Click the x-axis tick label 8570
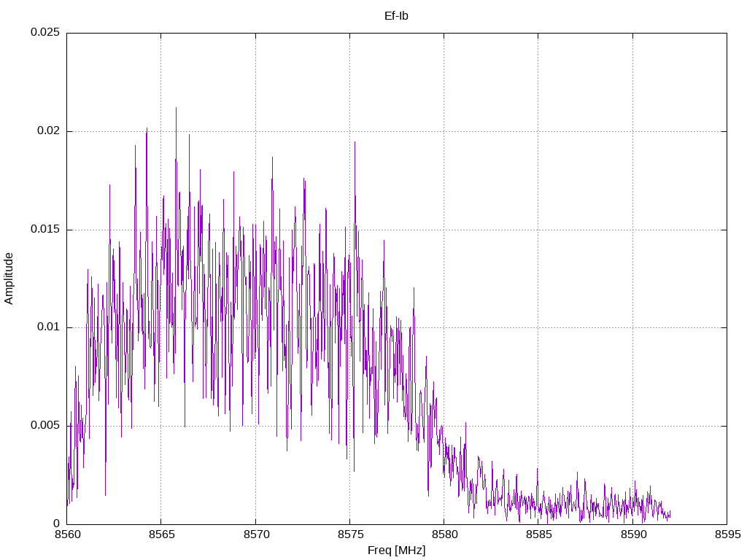This screenshot has width=747, height=560. point(256,534)
